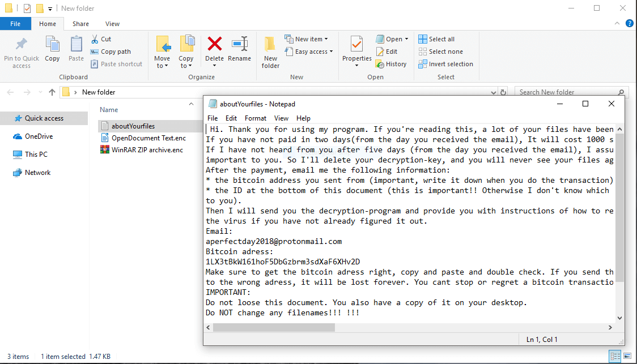Open Notepad's Help menu
Viewport: 637px width, 364px height.
tap(303, 118)
